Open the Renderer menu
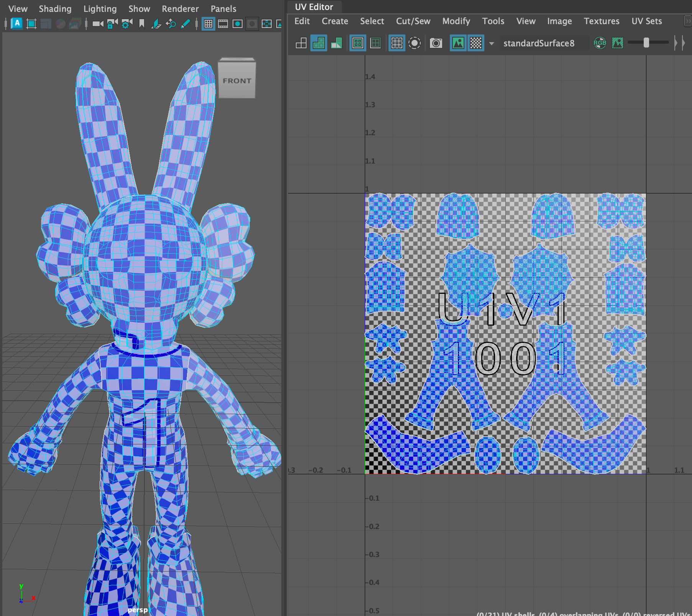The image size is (692, 616). (180, 9)
